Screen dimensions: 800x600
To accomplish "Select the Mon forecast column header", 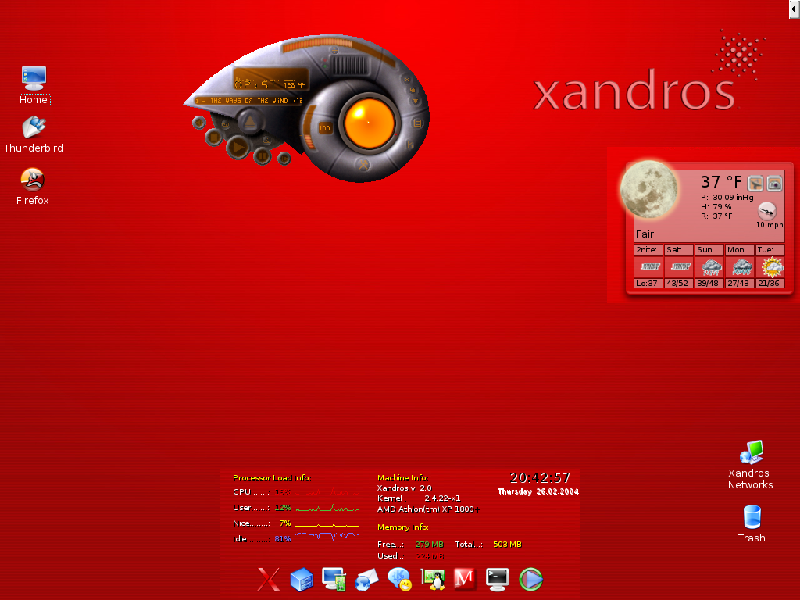I will coord(739,249).
